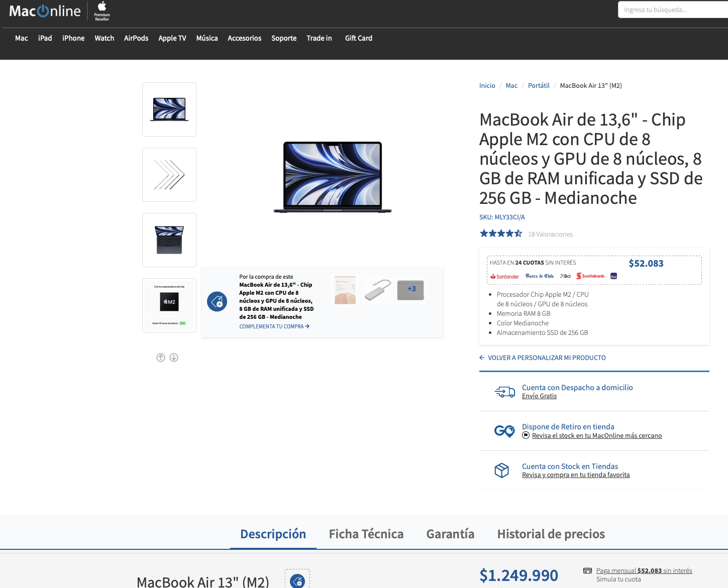The width and height of the screenshot is (728, 588).
Task: Open the Trade in menu
Action: (320, 38)
